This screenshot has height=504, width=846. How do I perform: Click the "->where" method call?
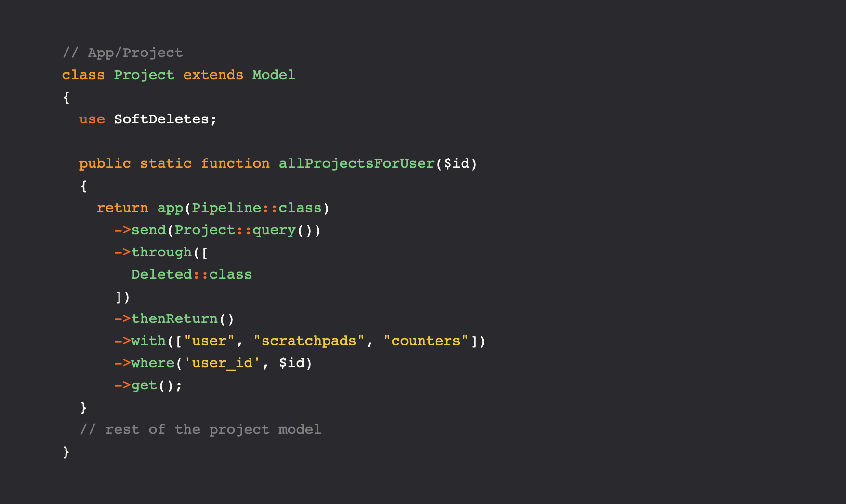click(x=144, y=363)
